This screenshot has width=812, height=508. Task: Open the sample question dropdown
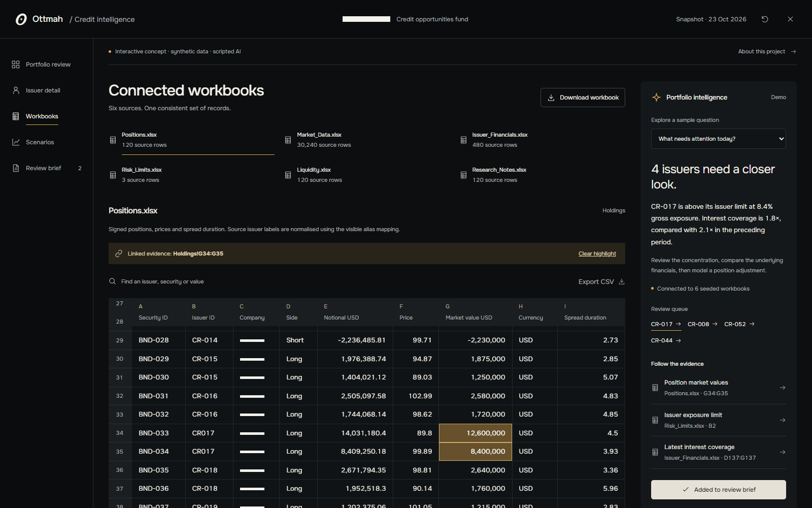click(718, 139)
